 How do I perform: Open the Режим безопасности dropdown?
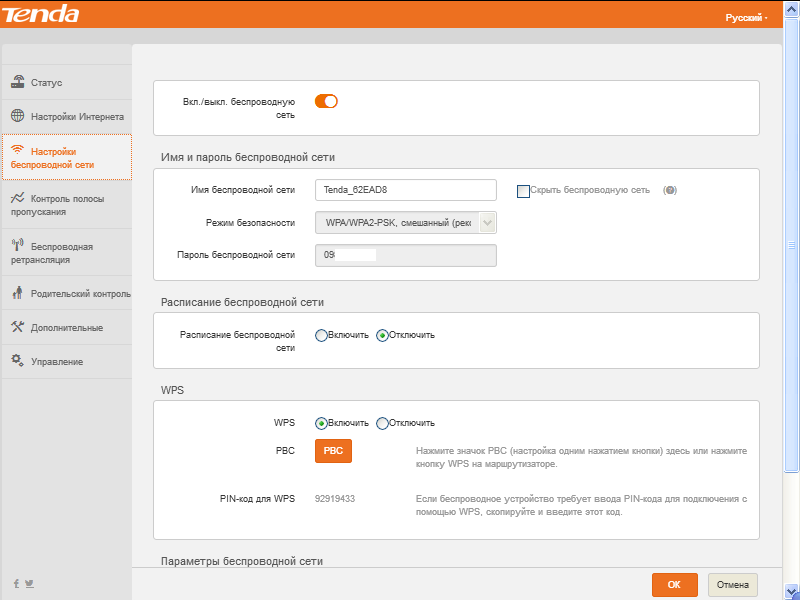point(405,223)
